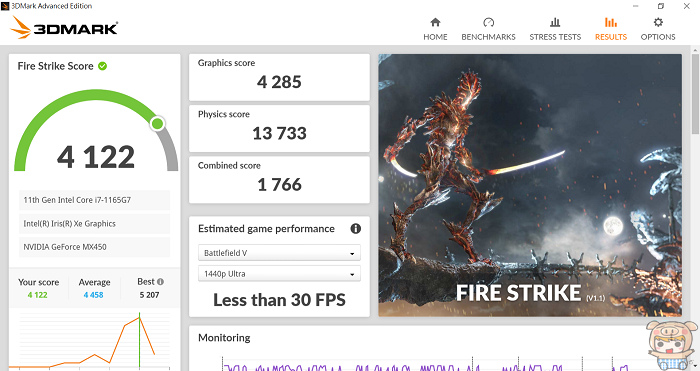
Task: Click the Average score value 4 458
Action: [x=93, y=295]
